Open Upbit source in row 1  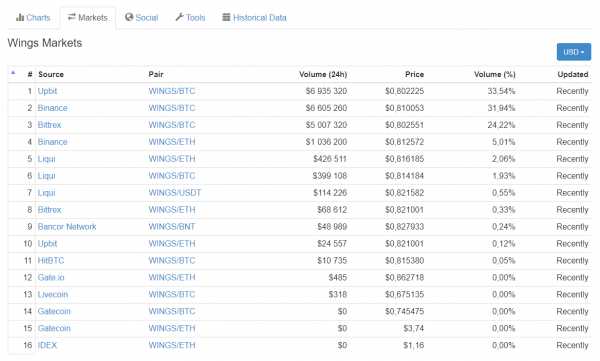click(47, 91)
